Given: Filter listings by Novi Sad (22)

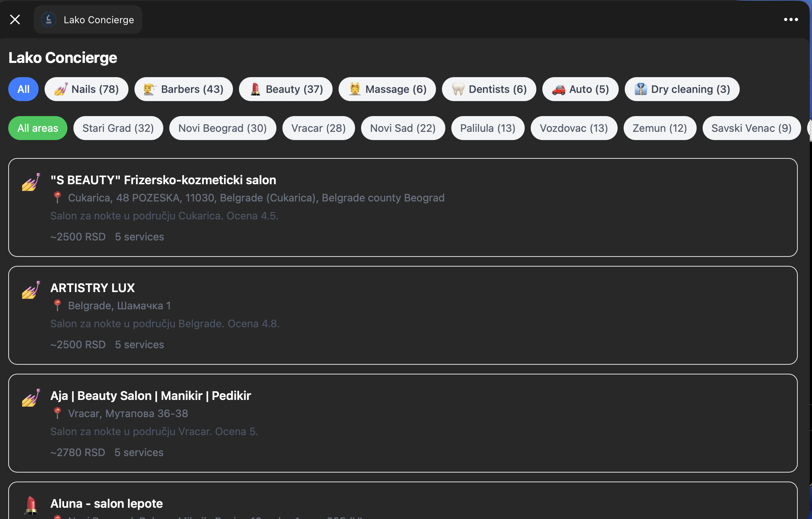Looking at the screenshot, I should click(403, 128).
